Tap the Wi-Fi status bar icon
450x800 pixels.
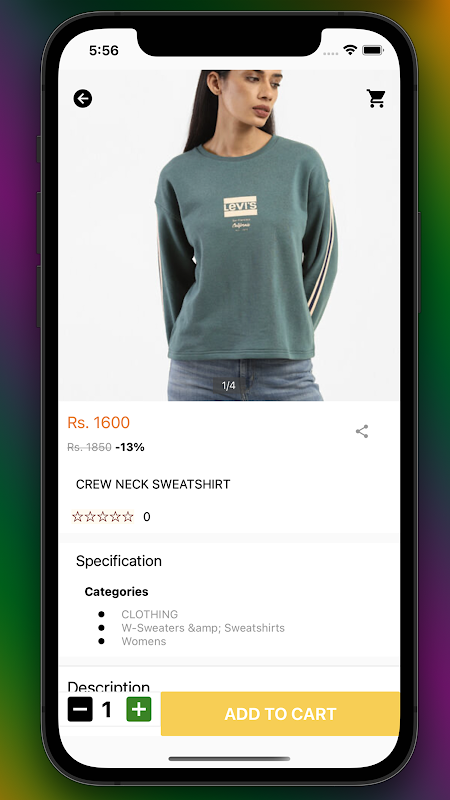(x=350, y=50)
